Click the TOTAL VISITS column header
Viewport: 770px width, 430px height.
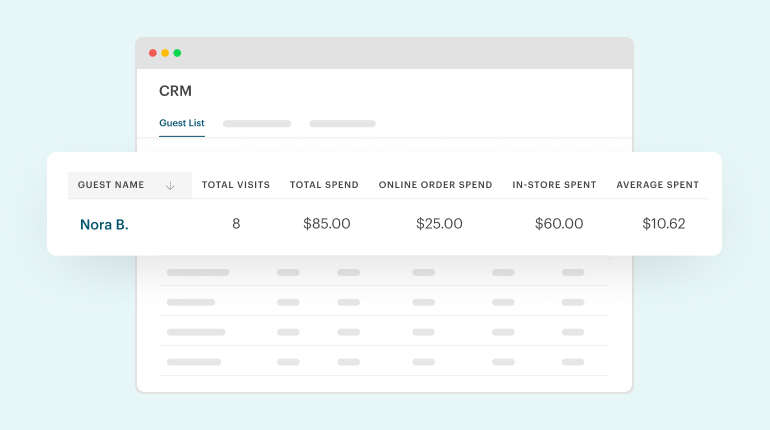236,185
